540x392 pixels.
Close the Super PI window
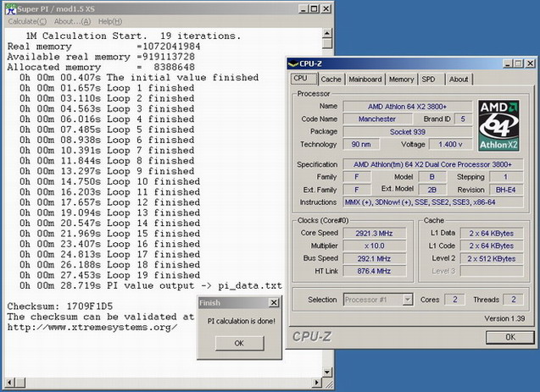(326, 9)
